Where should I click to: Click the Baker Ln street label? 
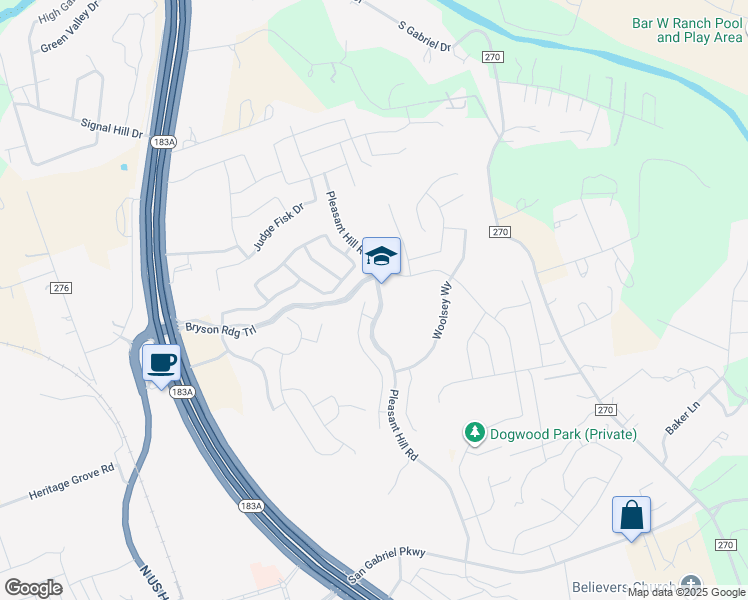pyautogui.click(x=683, y=418)
